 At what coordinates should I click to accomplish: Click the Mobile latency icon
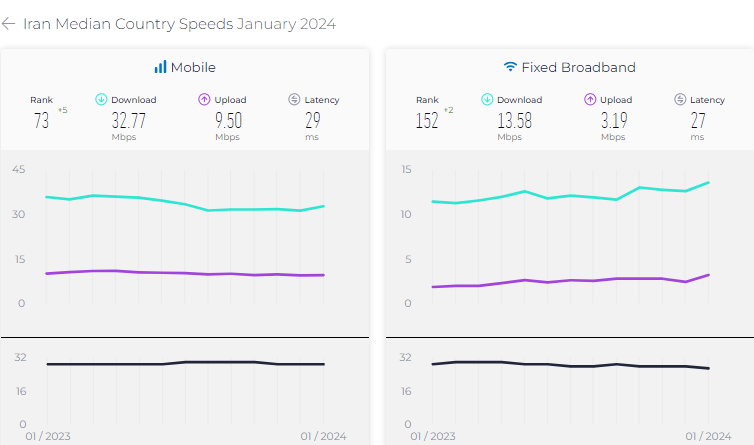tap(295, 99)
